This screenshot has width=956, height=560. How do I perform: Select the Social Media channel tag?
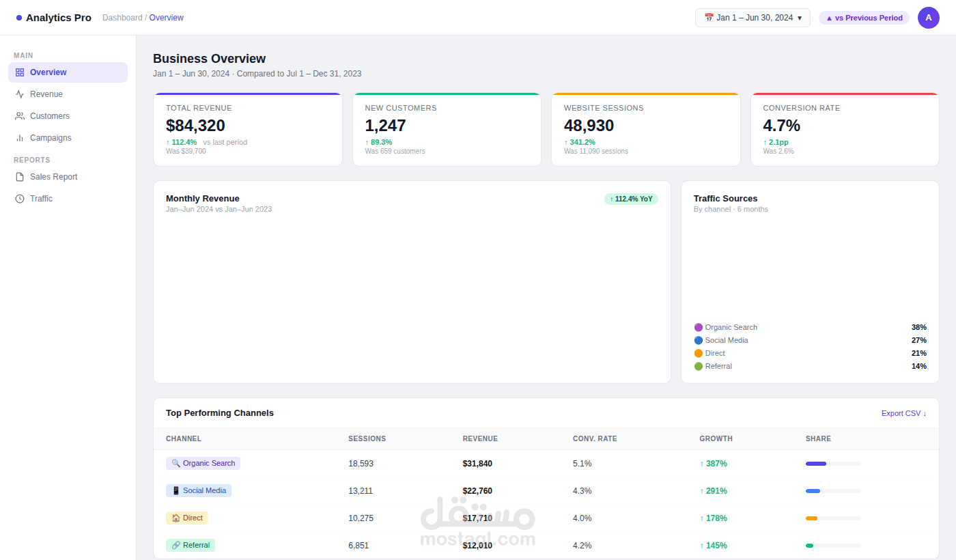[x=199, y=490]
